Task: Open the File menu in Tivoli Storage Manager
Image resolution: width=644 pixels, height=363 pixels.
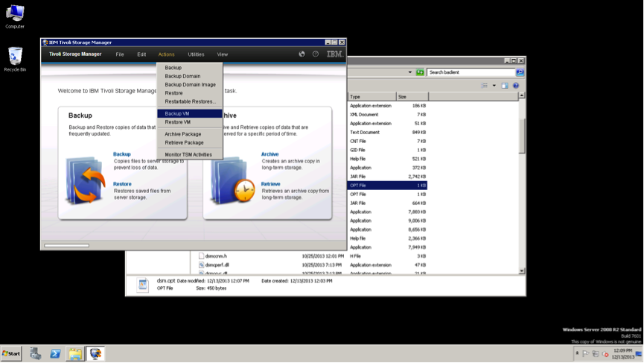Action: [x=120, y=54]
